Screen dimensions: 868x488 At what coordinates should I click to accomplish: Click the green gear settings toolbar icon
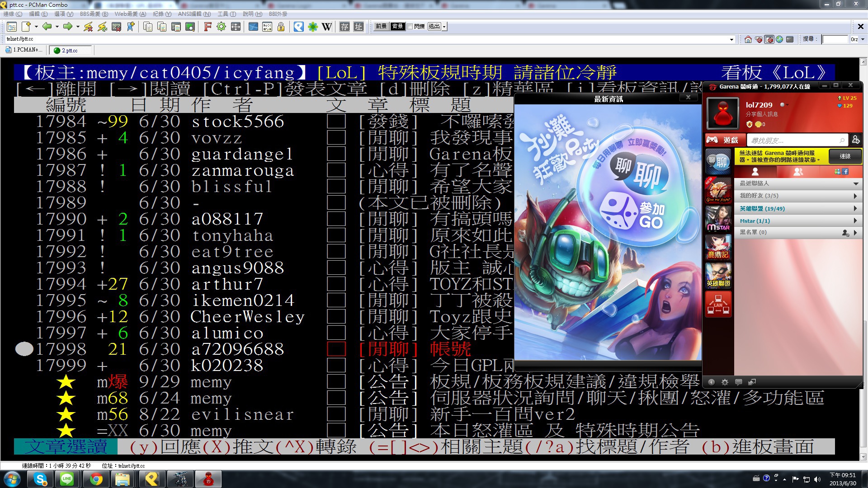point(221,27)
